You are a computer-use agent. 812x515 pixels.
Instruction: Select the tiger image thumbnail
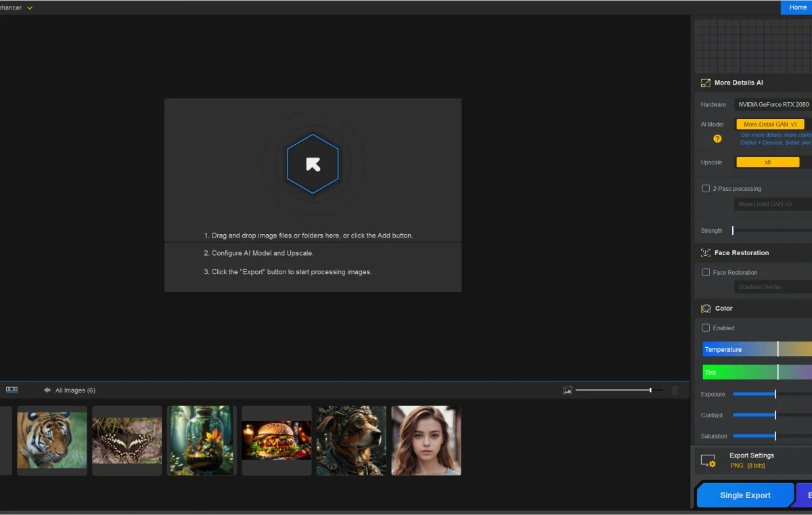(x=52, y=441)
